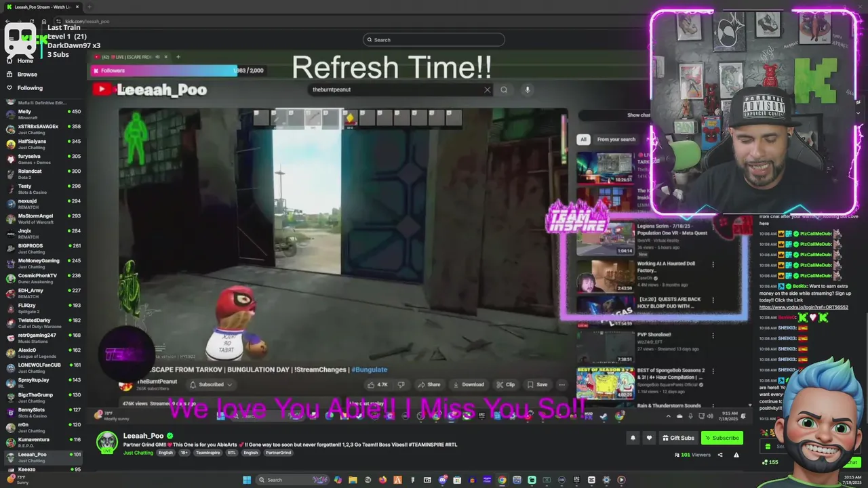Screen dimensions: 868x488
Task: Open the YouTube Subscribed dropdown
Action: pos(211,384)
